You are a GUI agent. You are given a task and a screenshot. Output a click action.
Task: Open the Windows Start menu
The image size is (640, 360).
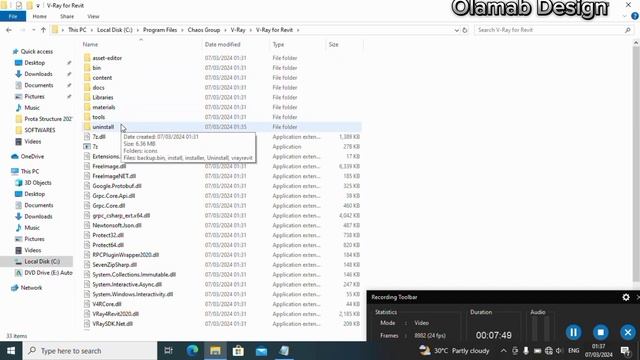[x=11, y=351]
